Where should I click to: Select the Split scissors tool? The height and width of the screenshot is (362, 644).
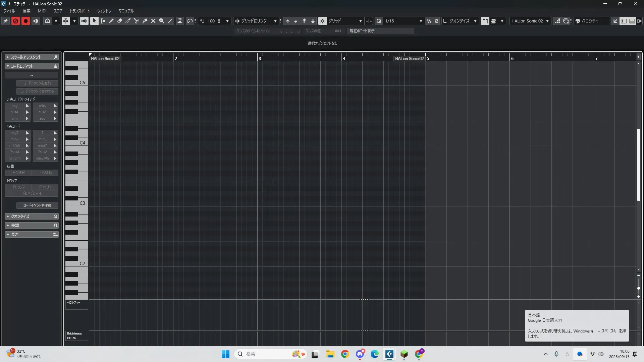point(137,21)
